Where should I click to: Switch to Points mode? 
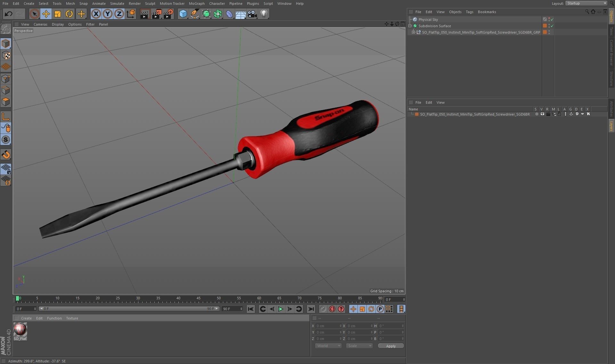(x=6, y=79)
